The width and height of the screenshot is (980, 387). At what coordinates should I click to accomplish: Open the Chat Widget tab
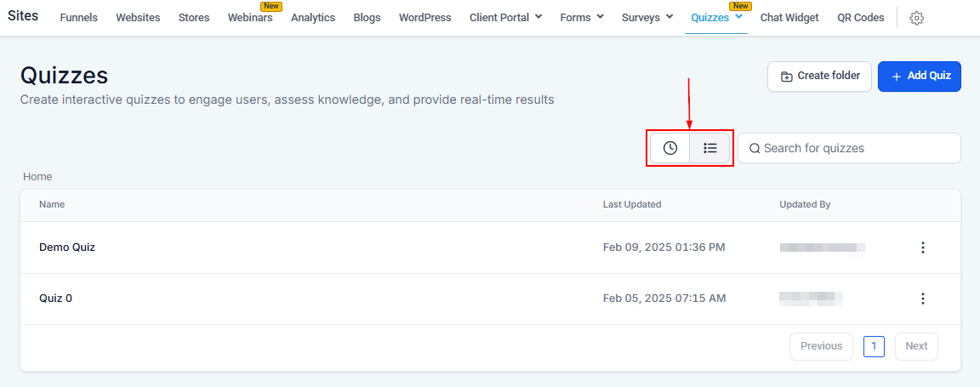point(789,18)
